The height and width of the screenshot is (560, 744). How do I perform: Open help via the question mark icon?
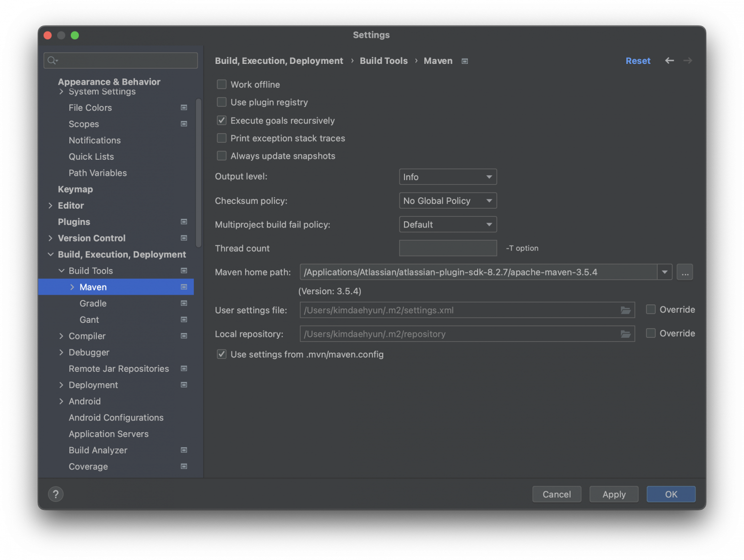pos(55,494)
